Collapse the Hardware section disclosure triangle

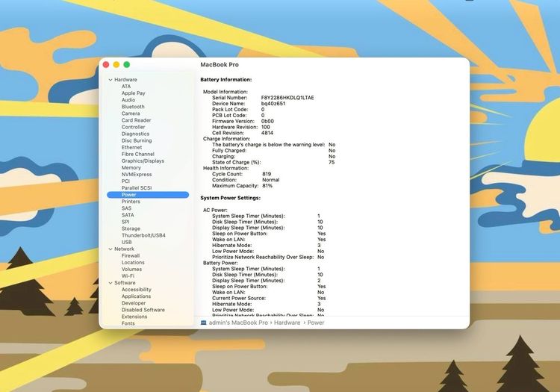(111, 80)
